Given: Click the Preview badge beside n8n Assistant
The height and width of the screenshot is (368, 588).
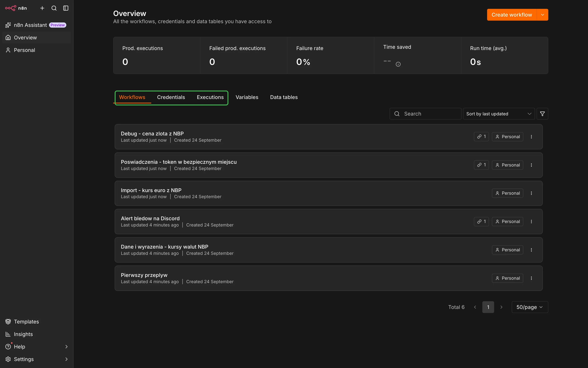Looking at the screenshot, I should (x=58, y=25).
